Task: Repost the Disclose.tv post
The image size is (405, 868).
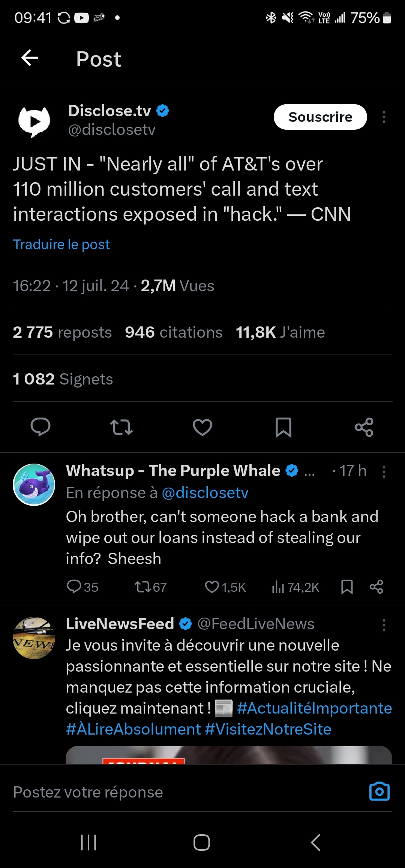Action: [x=121, y=427]
